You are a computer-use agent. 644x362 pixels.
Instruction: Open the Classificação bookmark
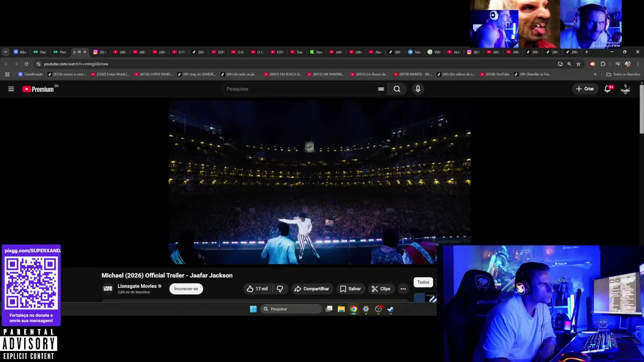click(31, 74)
